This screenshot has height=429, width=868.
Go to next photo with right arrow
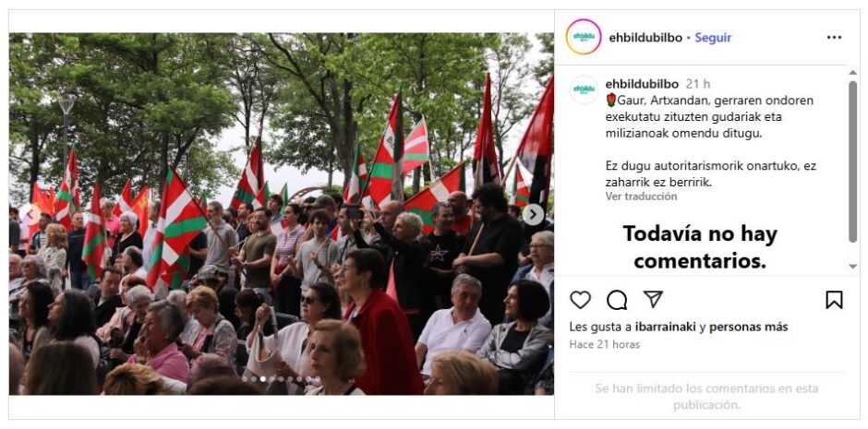[533, 214]
